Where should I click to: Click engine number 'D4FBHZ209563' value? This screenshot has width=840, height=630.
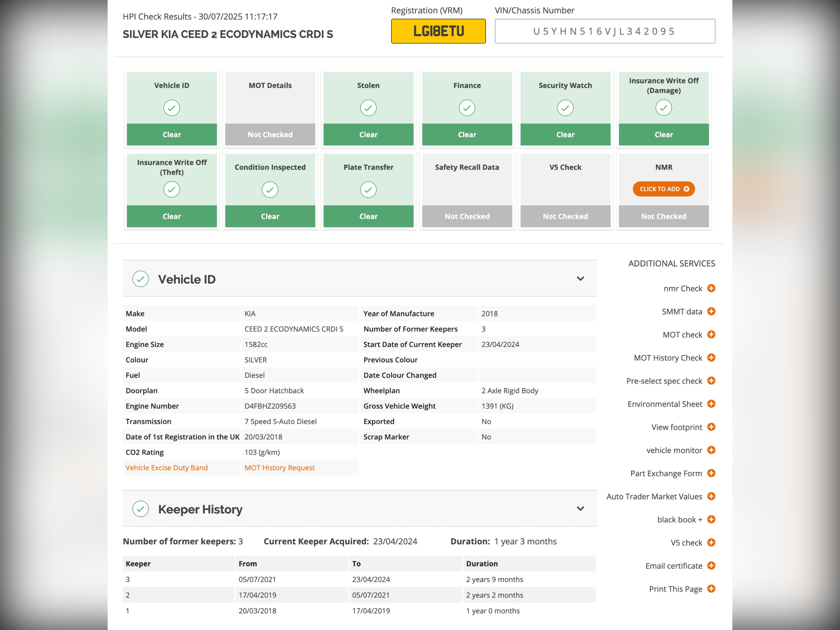click(x=270, y=406)
